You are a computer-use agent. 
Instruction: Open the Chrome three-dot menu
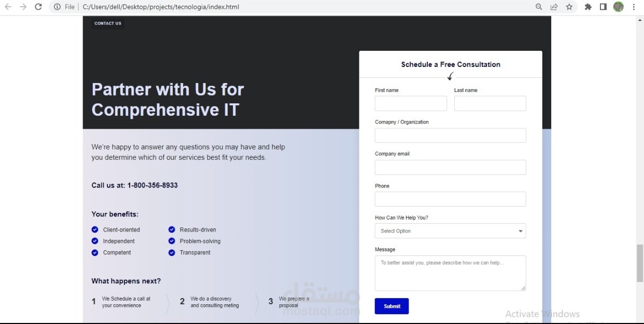point(634,7)
